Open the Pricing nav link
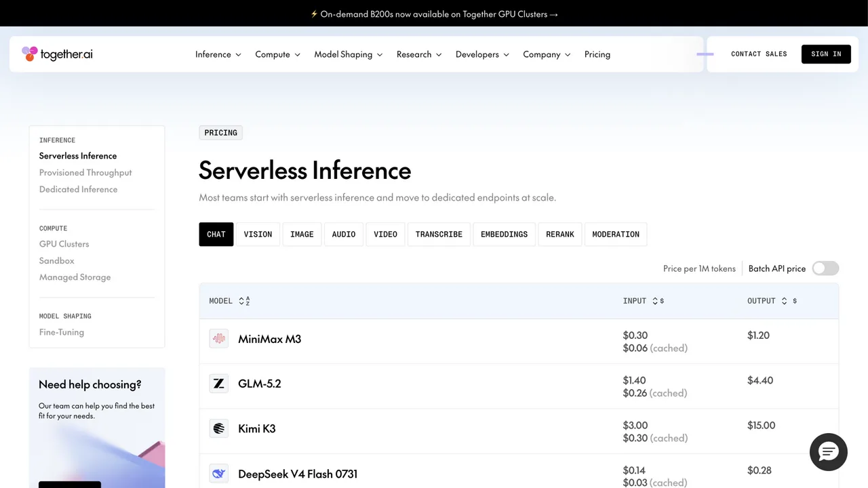This screenshot has height=488, width=868. [x=597, y=54]
